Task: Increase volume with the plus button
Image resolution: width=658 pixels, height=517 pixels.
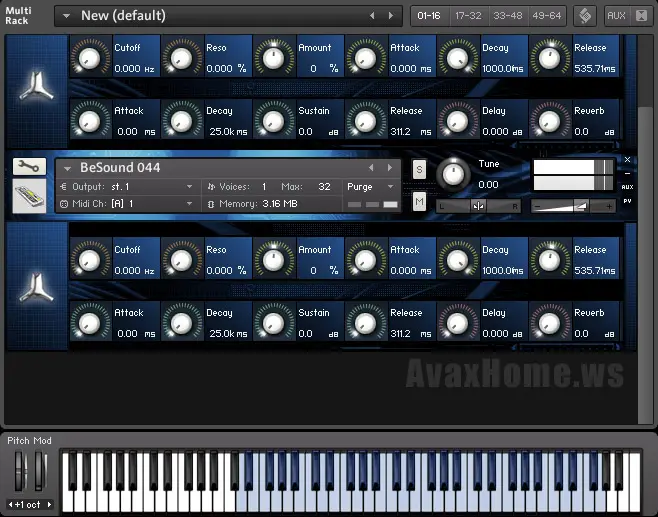Action: pyautogui.click(x=609, y=206)
